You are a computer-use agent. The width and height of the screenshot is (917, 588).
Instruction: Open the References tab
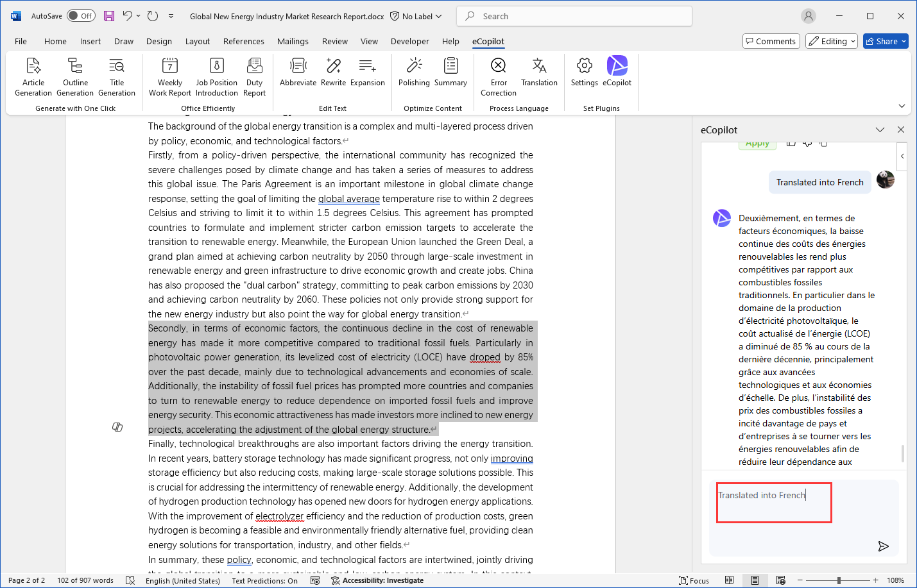[243, 41]
